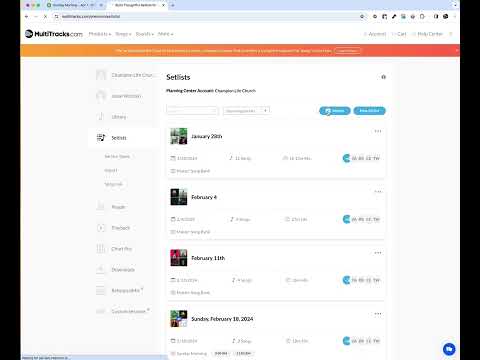Click the blue app icon on January 28th row
480x360 pixels.
click(x=346, y=158)
